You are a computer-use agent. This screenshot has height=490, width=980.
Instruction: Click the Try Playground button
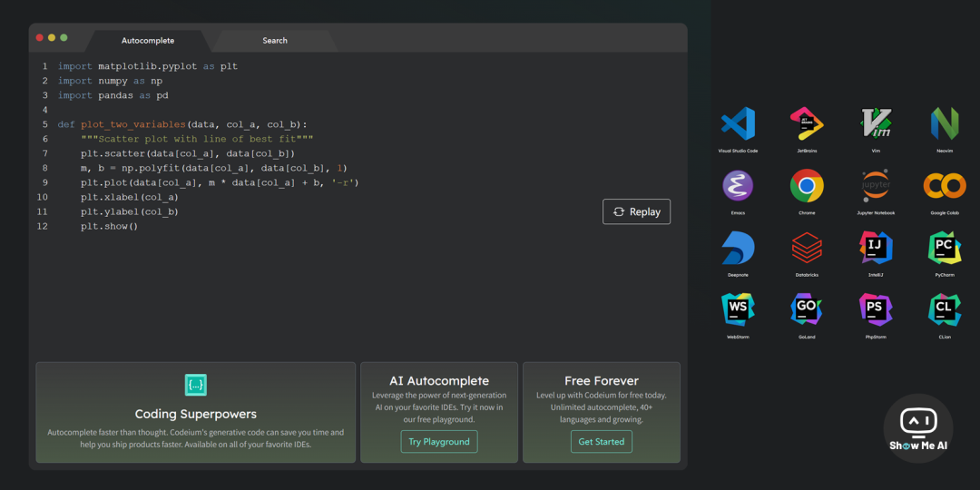pyautogui.click(x=439, y=442)
